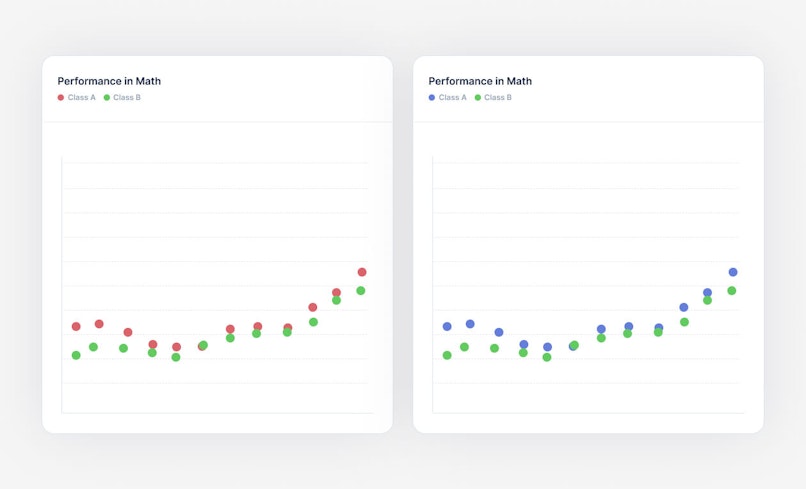Select highest blue data point in right chart
The image size is (806, 489).
pyautogui.click(x=733, y=272)
